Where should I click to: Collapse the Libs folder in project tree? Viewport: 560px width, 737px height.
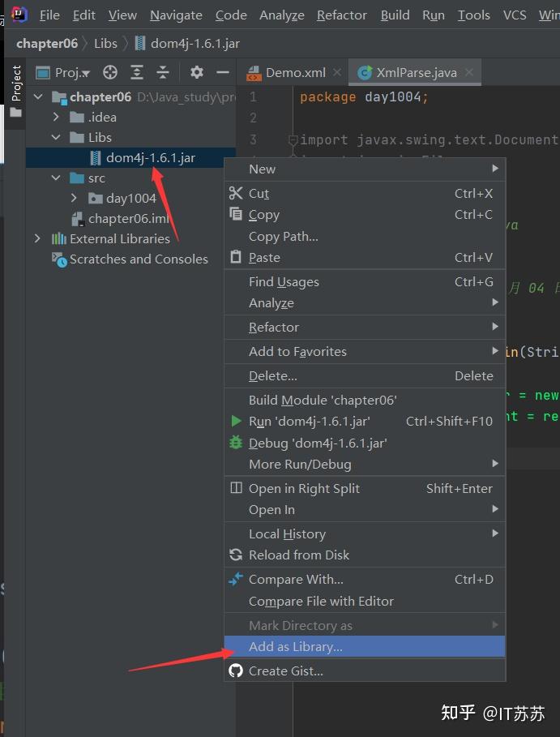coord(56,137)
